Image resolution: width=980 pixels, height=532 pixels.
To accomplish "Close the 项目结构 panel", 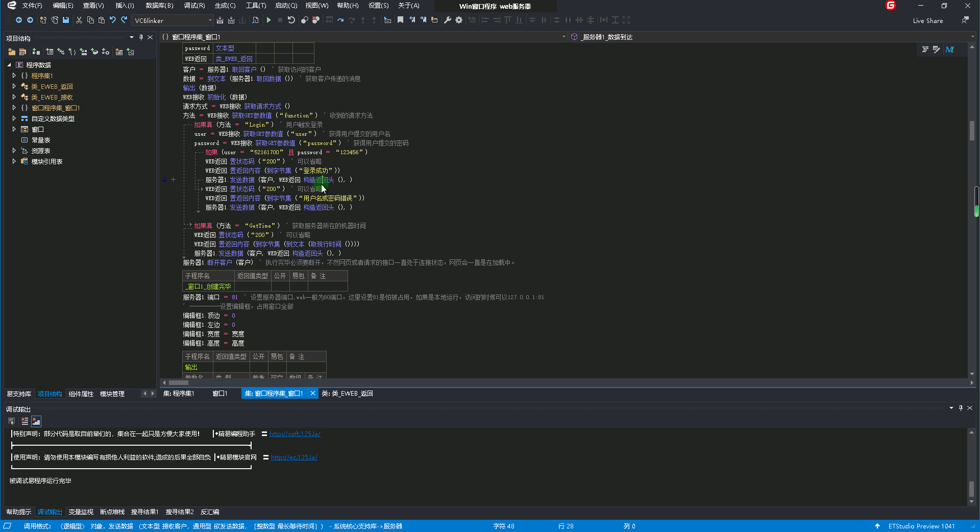I will pyautogui.click(x=150, y=37).
